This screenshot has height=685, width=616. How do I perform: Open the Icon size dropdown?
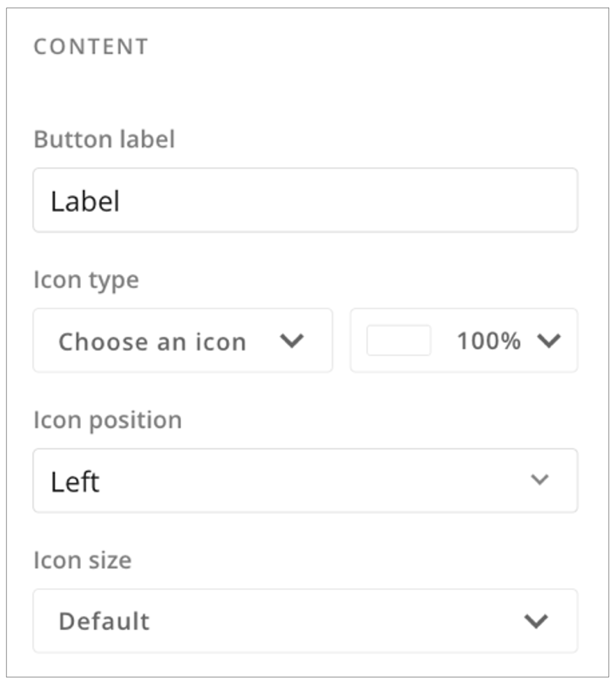(x=305, y=621)
